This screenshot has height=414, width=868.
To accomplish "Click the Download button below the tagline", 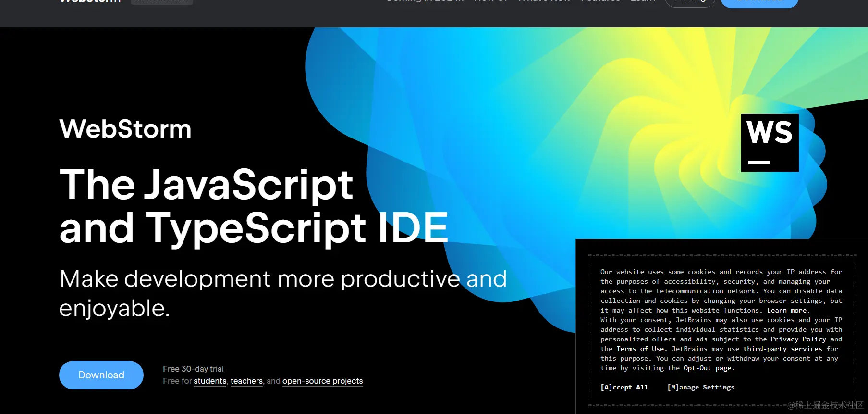I will coord(101,375).
